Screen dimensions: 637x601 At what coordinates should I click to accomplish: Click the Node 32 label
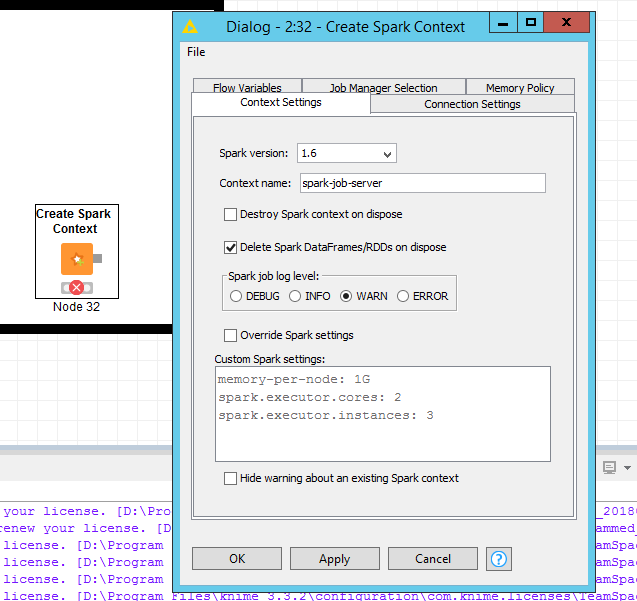click(76, 307)
